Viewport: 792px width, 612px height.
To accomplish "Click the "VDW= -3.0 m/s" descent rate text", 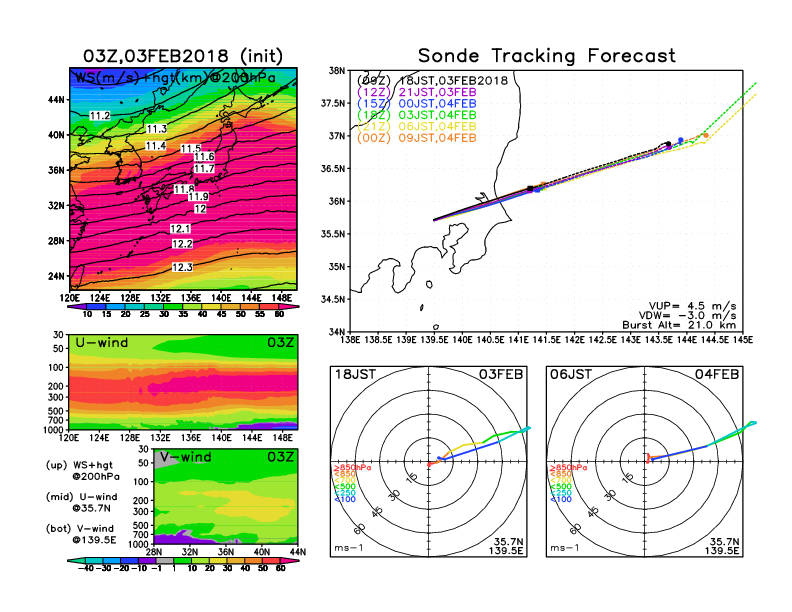I will pyautogui.click(x=687, y=316).
